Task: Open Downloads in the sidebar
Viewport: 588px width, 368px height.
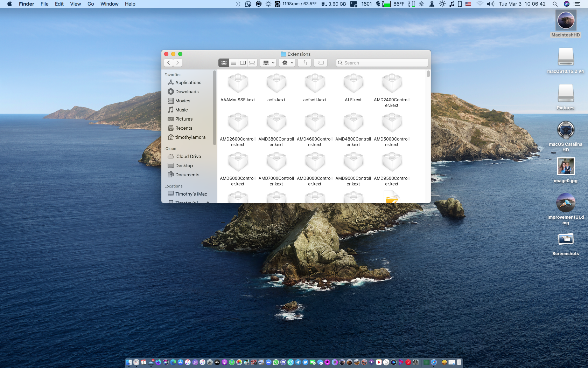Action: [187, 92]
